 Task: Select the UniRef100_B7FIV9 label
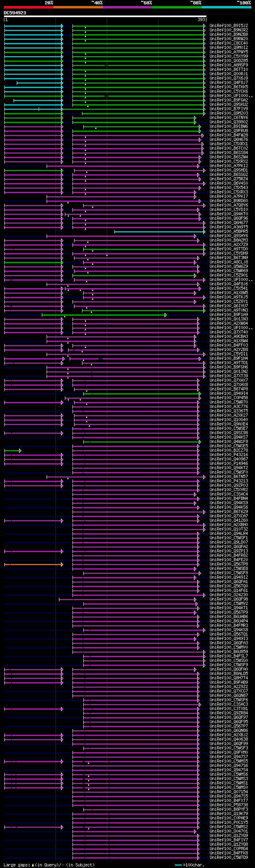tap(229, 109)
